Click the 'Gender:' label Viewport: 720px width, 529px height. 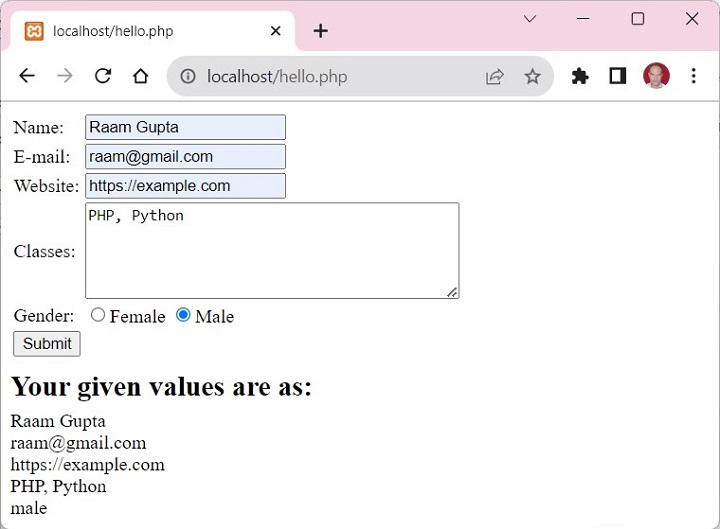pyautogui.click(x=44, y=315)
